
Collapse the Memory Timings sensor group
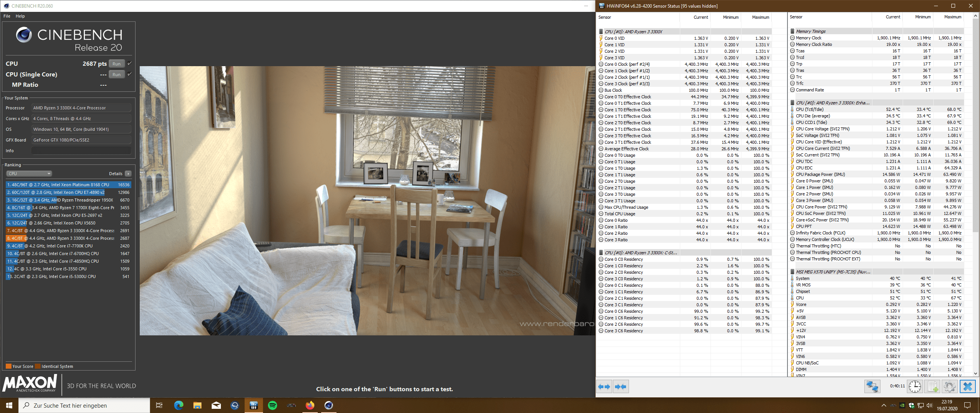point(810,31)
